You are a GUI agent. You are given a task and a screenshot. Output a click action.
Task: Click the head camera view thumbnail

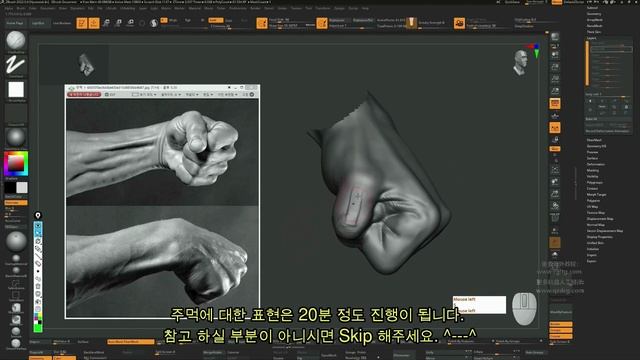point(520,63)
